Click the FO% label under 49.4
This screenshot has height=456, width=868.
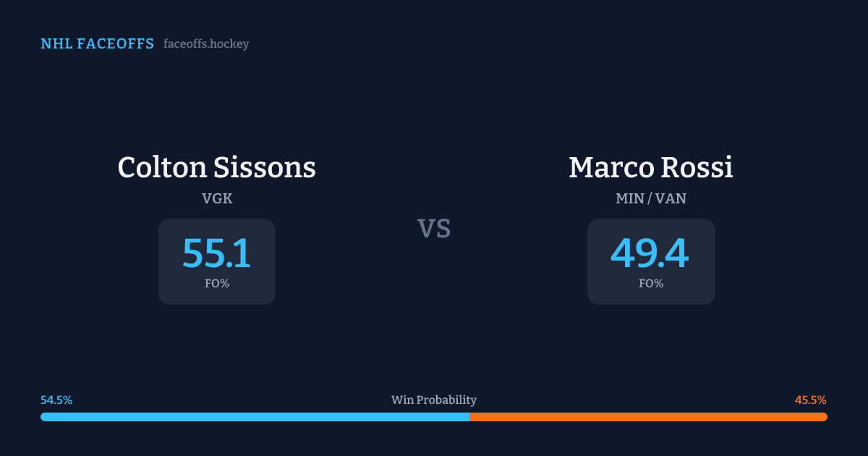coord(651,284)
